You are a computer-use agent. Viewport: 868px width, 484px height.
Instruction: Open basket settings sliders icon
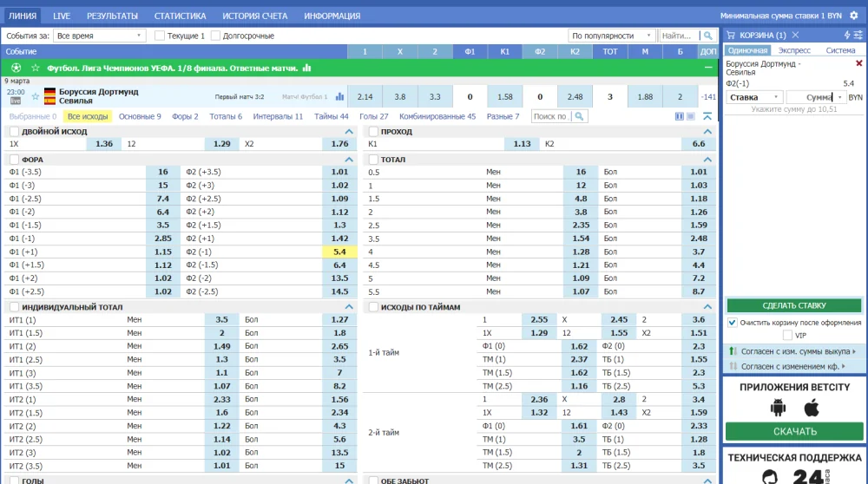[x=858, y=35]
